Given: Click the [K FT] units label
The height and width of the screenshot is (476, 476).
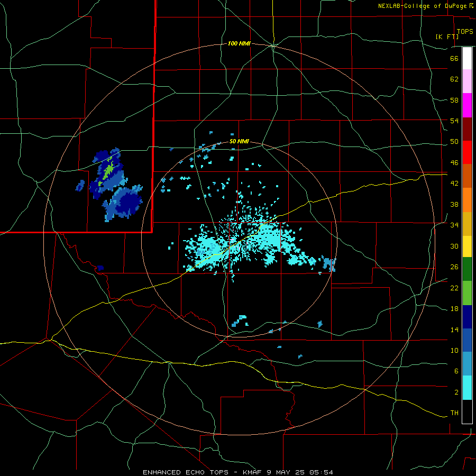Looking at the screenshot, I should click(x=447, y=36).
